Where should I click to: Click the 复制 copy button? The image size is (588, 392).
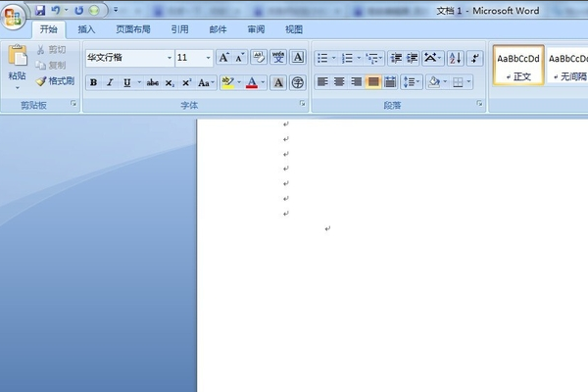point(52,66)
